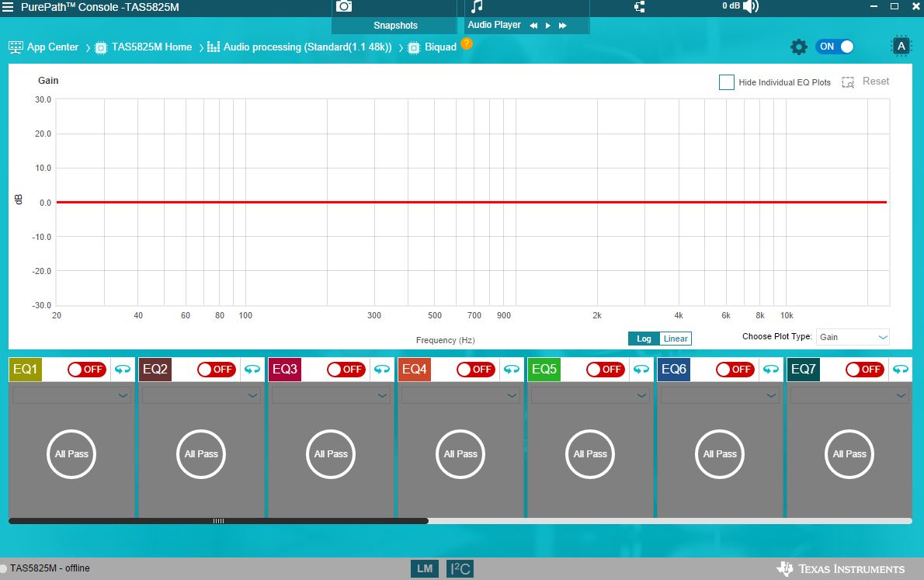
Task: Click the zoom selection icon near Reset
Action: [x=848, y=82]
